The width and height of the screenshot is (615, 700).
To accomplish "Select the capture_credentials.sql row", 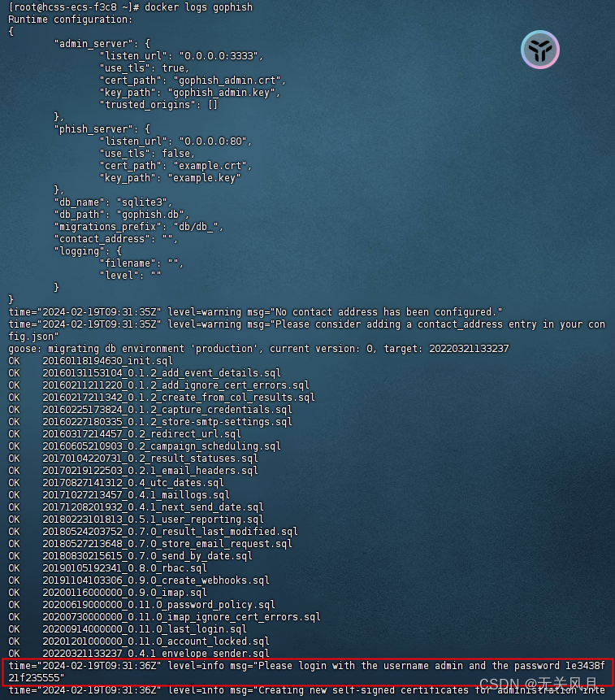I will point(149,410).
